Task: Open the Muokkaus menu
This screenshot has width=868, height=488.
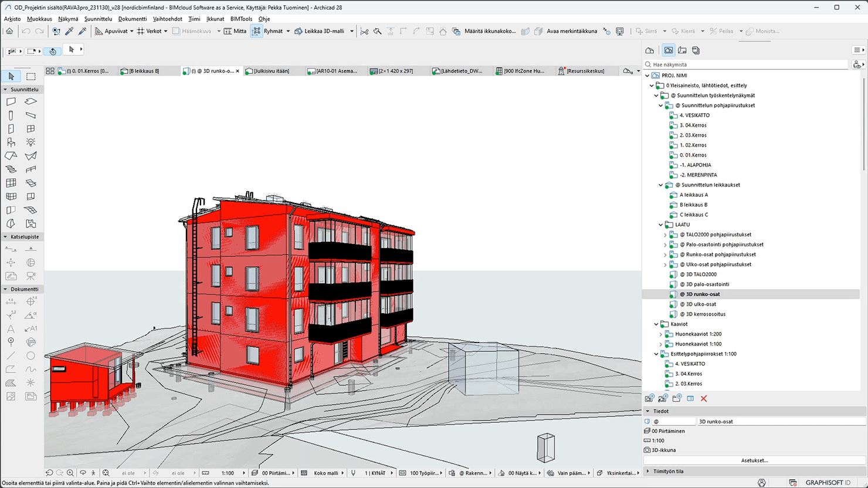Action: coord(39,19)
